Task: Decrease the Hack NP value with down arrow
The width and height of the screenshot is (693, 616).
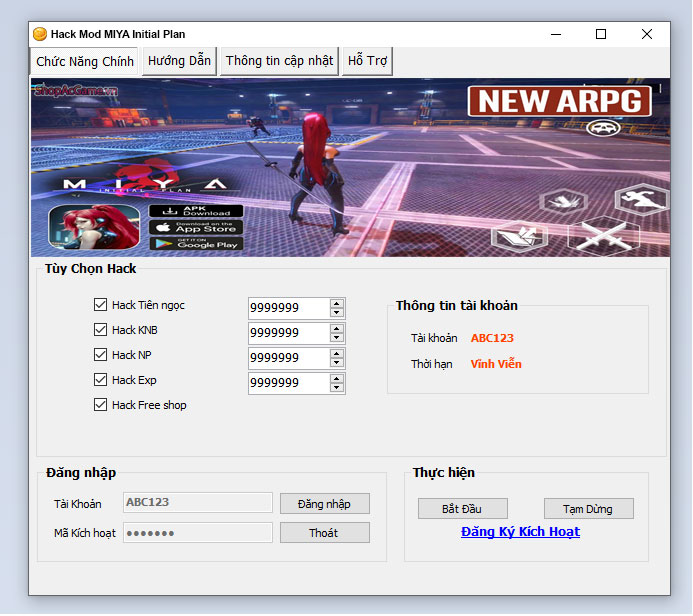Action: tap(336, 363)
